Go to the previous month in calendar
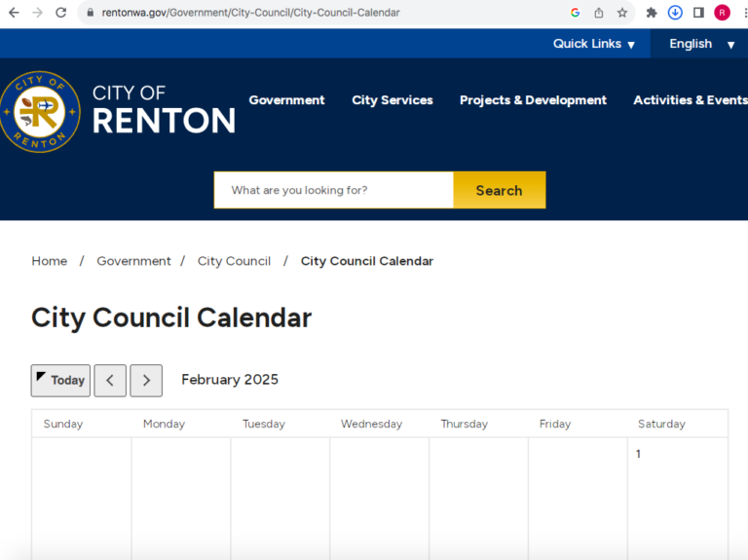 (110, 381)
